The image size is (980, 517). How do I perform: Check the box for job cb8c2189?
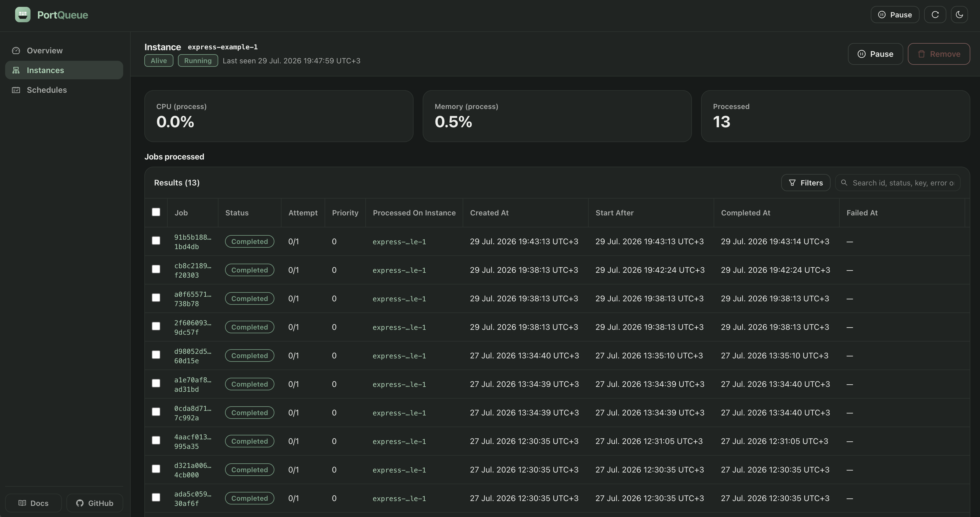click(156, 269)
